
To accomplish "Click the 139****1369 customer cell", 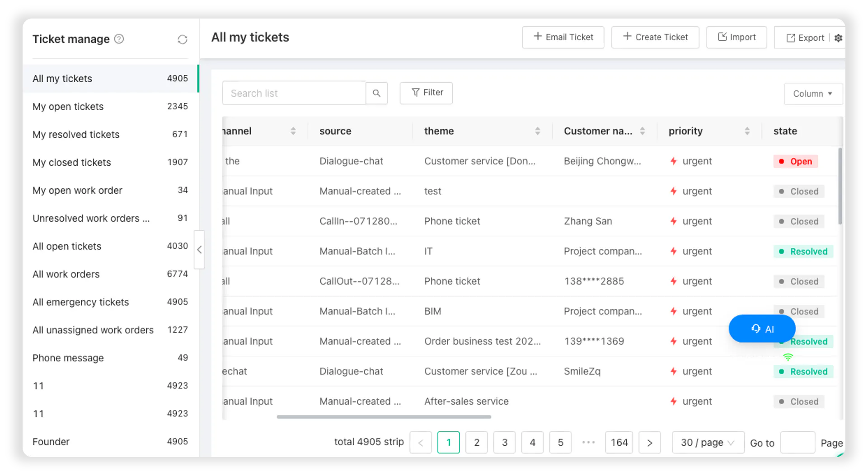I will coord(594,341).
